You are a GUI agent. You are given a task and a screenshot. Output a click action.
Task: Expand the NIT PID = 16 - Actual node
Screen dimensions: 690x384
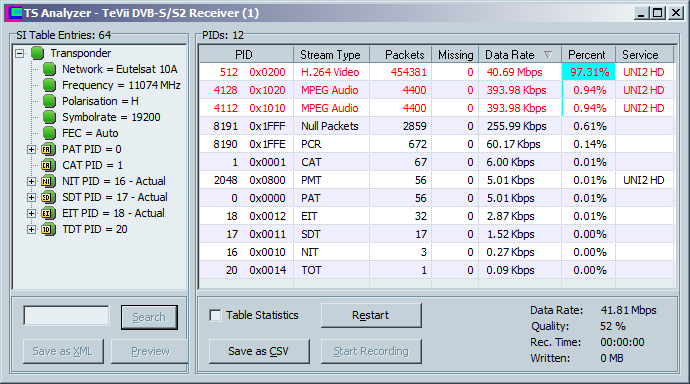(31, 181)
